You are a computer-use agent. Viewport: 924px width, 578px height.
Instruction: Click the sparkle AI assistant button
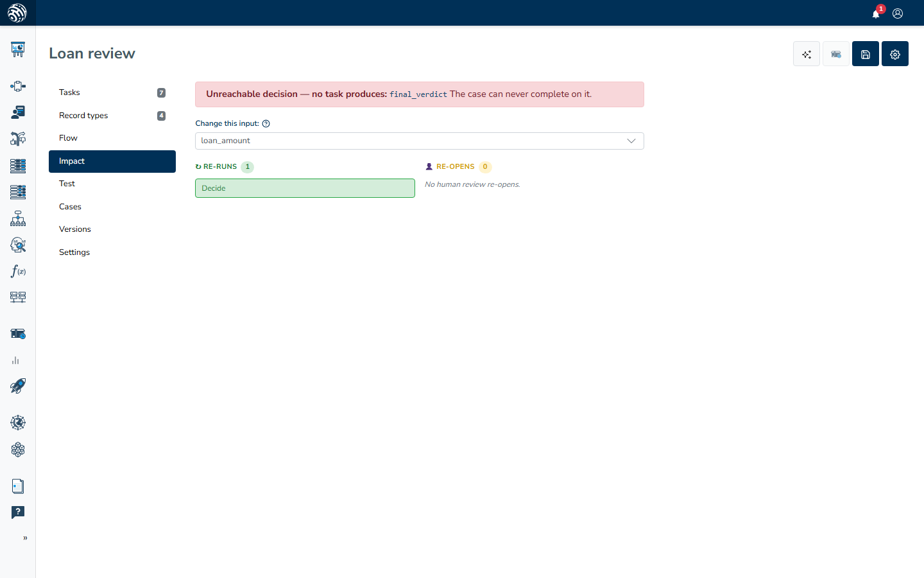tap(807, 54)
